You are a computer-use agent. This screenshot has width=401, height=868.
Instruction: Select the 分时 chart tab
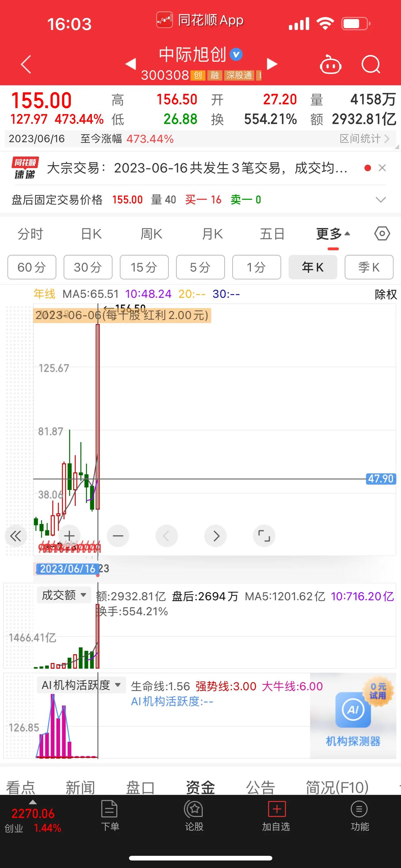click(x=30, y=234)
